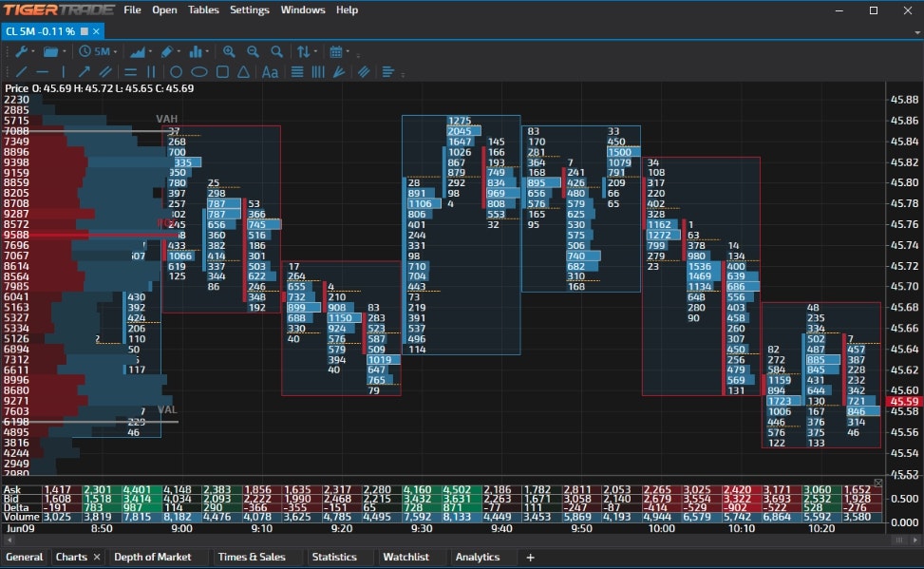Close the CL 5M chart tab

point(95,30)
